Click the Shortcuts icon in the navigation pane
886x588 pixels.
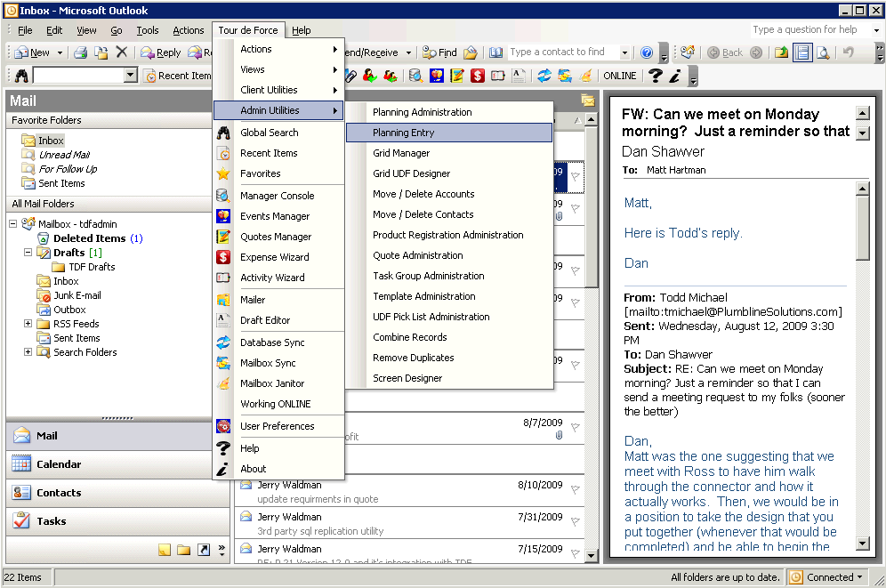point(204,550)
